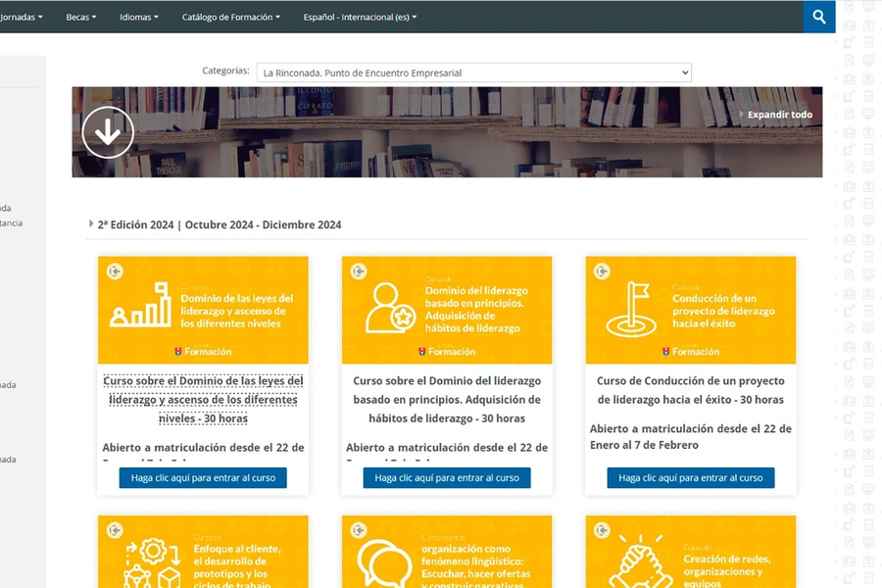
Task: Click the search magnifier icon
Action: (819, 17)
